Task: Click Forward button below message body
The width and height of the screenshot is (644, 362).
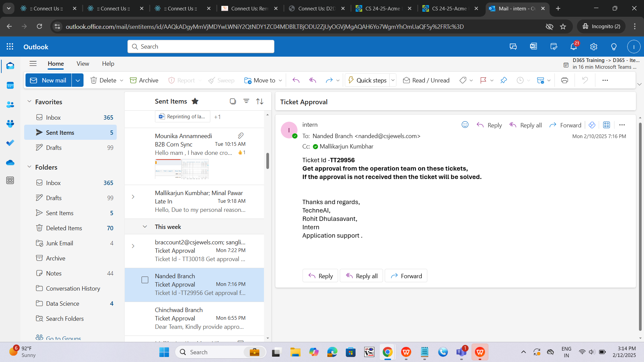Action: coord(406,276)
